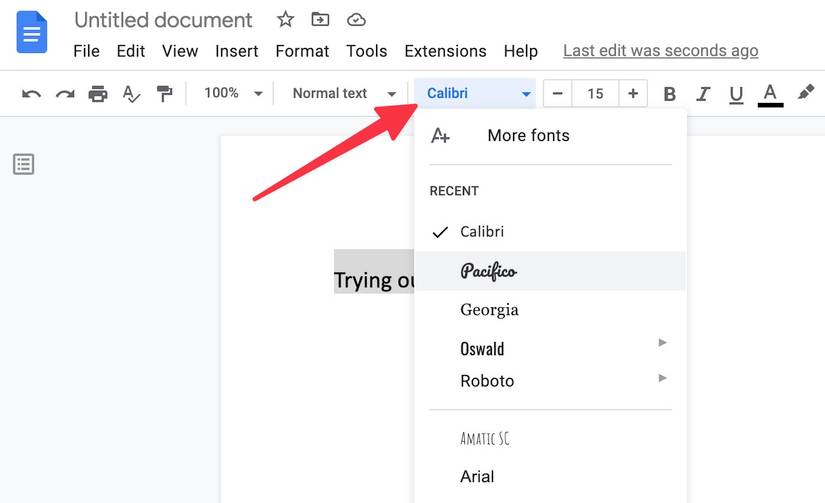This screenshot has width=825, height=503.
Task: Open the zoom level dropdown
Action: click(234, 93)
